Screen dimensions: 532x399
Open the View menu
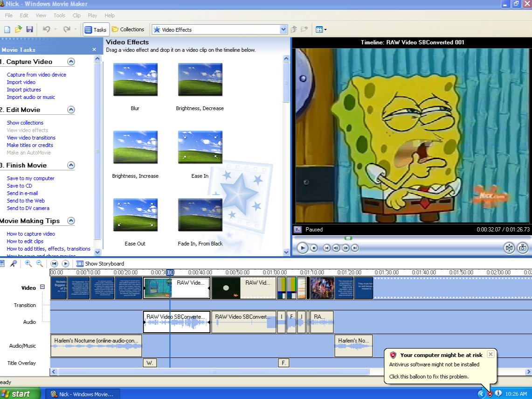[x=41, y=15]
